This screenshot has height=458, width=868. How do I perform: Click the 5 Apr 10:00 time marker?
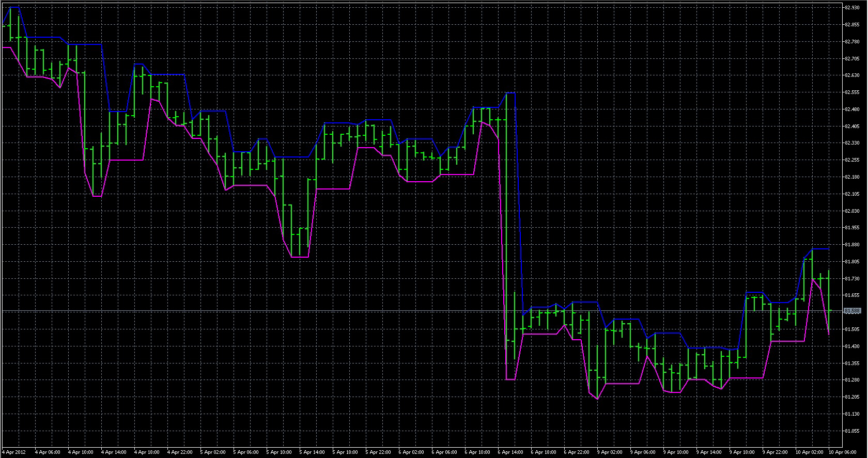pos(279,452)
